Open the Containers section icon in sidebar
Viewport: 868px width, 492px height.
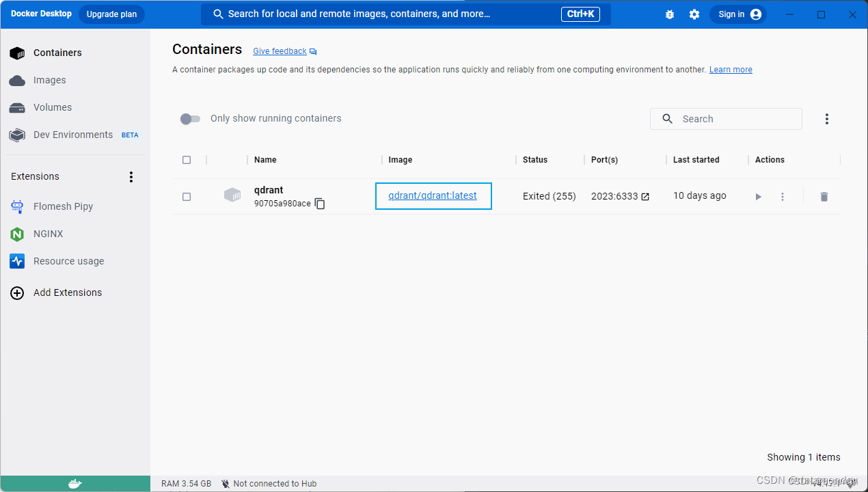(x=17, y=53)
